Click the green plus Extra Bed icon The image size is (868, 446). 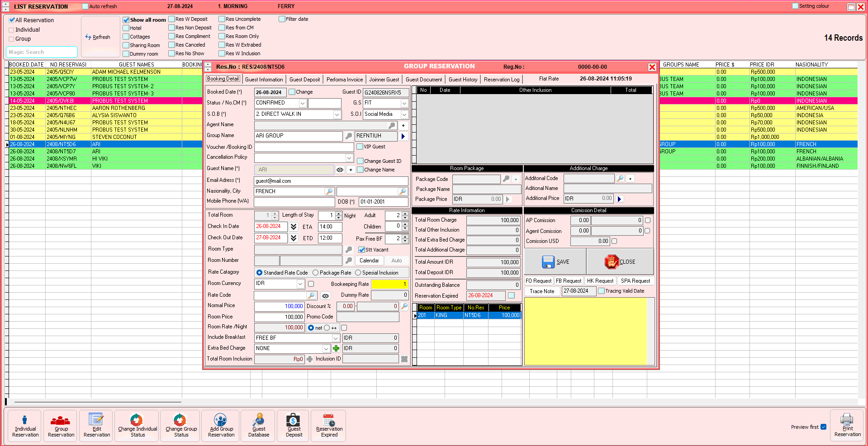point(336,348)
